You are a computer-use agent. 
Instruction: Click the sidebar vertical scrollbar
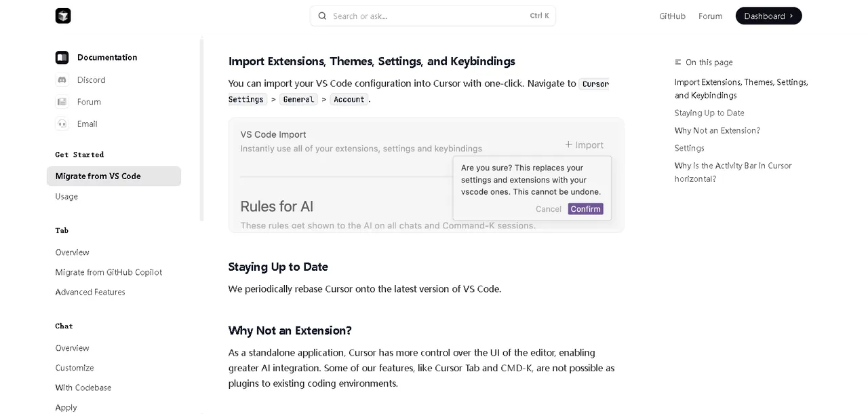(201, 129)
